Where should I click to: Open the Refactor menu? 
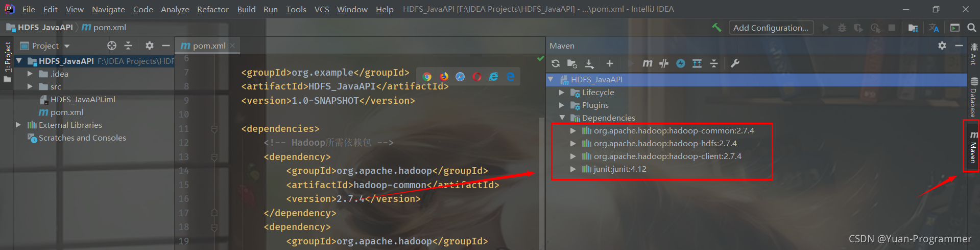212,9
